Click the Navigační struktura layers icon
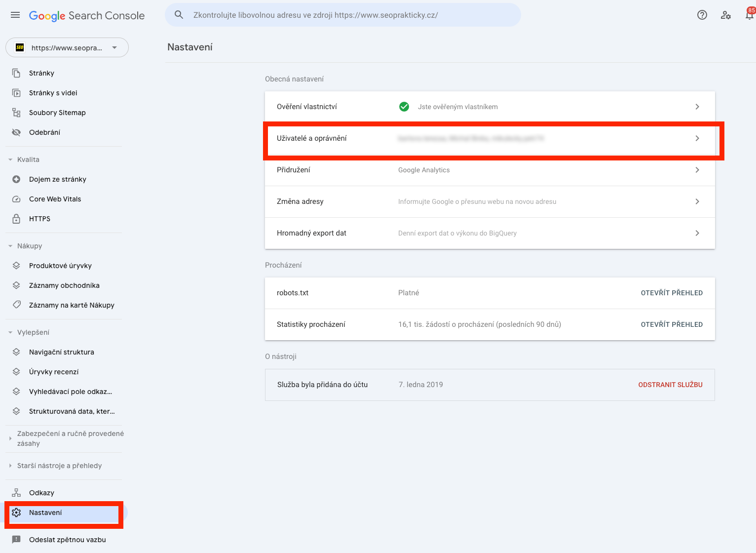The height and width of the screenshot is (553, 756). (x=16, y=352)
